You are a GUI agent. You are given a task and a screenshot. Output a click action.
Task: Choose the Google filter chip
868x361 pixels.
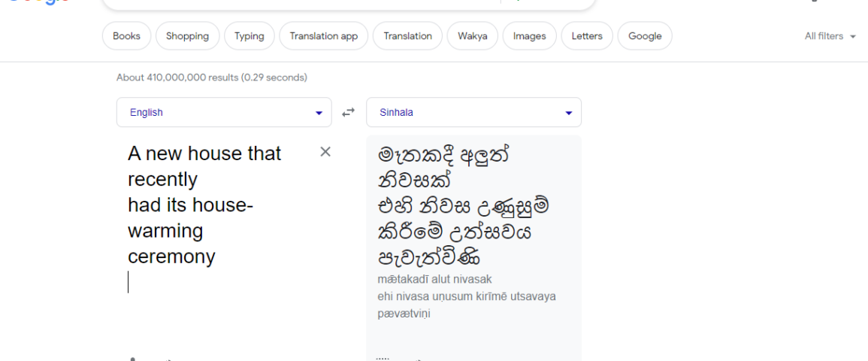coord(645,36)
